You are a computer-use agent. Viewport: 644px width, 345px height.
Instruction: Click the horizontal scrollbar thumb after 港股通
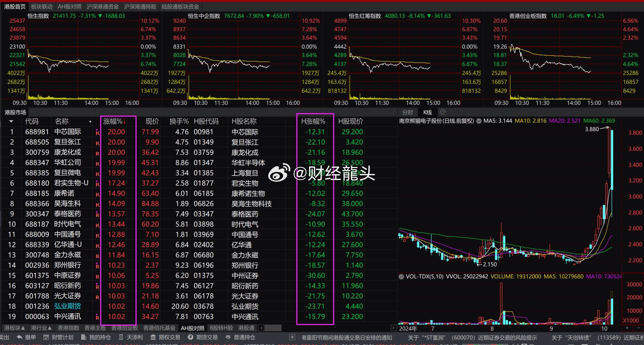(273, 328)
